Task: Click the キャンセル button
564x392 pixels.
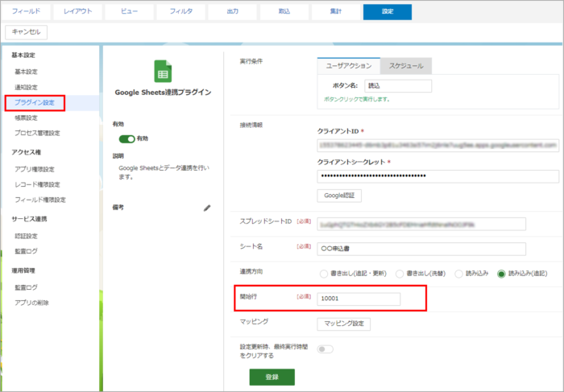Action: click(27, 32)
